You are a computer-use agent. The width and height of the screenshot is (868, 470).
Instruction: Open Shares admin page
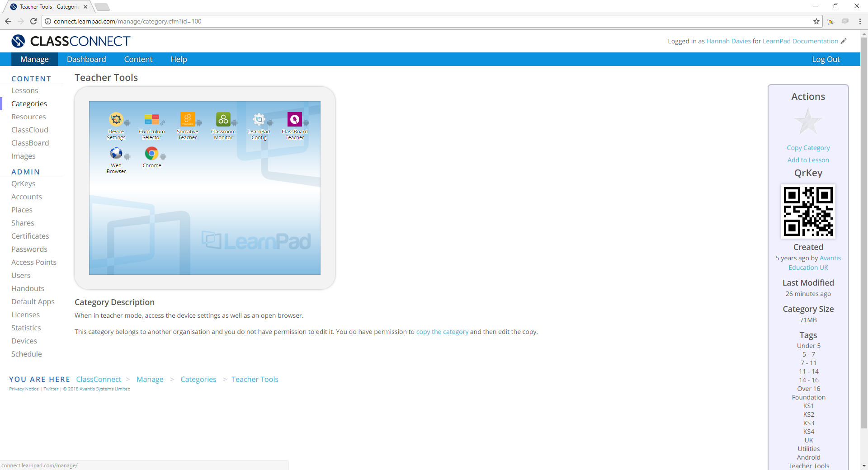(x=23, y=223)
